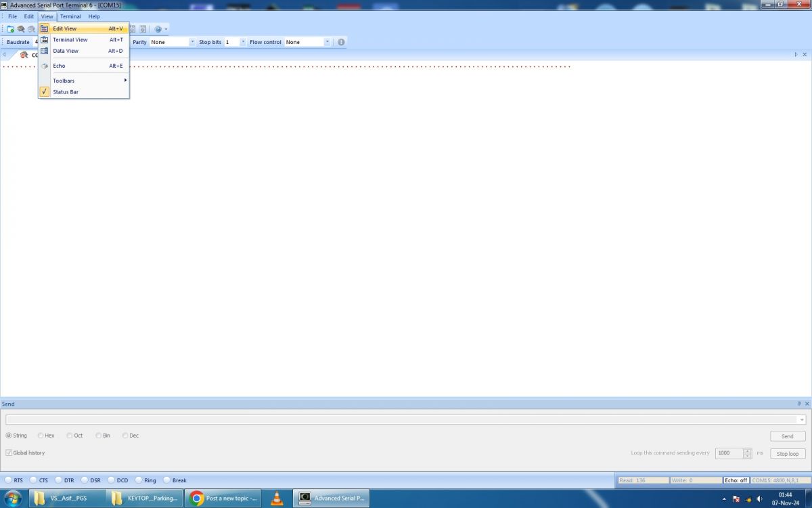Click the Ring signal indicator

(139, 480)
